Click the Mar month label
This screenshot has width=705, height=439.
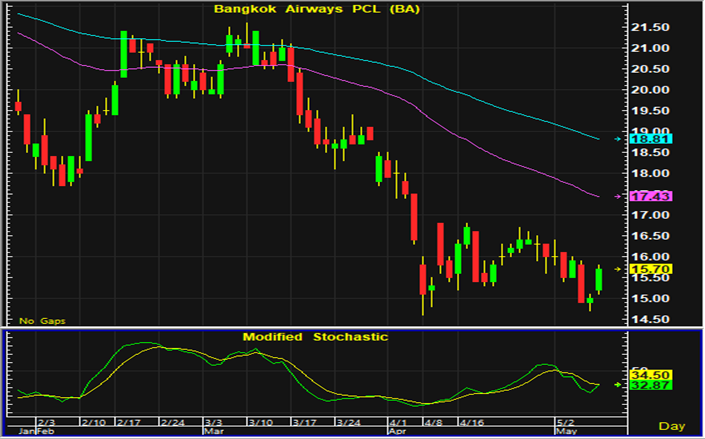[x=214, y=431]
